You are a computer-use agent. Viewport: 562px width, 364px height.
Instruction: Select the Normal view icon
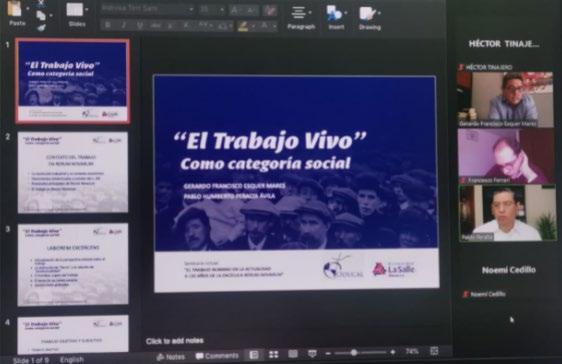[254, 355]
